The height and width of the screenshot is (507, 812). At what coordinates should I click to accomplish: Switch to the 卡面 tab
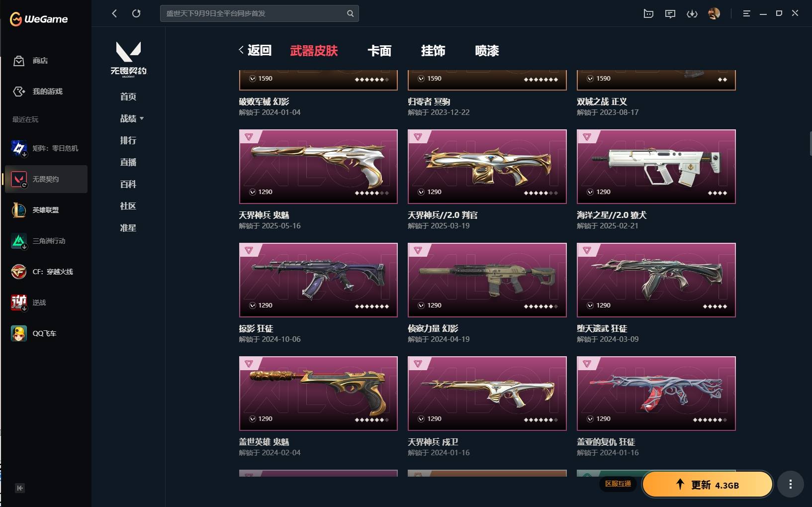click(379, 50)
